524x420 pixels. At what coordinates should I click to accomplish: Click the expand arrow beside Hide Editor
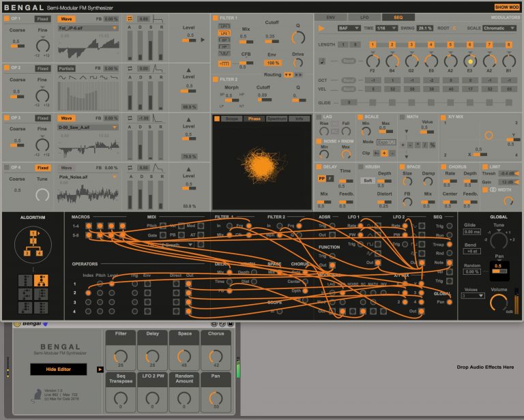(x=100, y=370)
